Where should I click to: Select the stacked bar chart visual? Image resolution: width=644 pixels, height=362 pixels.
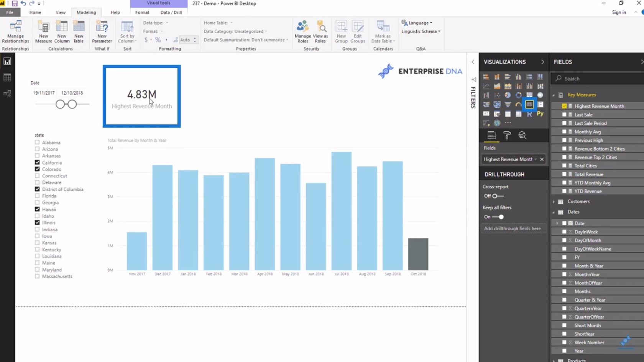486,77
